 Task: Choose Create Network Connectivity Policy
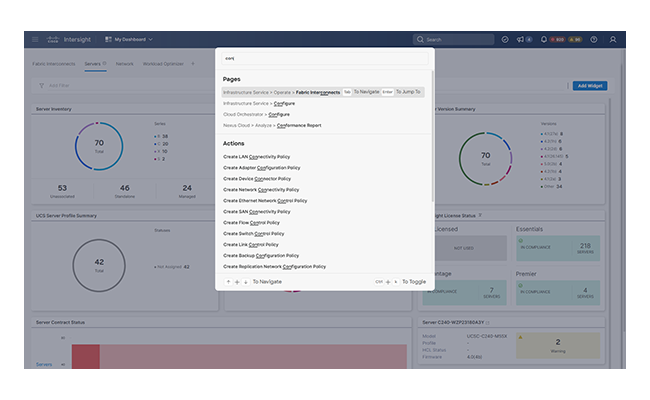click(261, 190)
